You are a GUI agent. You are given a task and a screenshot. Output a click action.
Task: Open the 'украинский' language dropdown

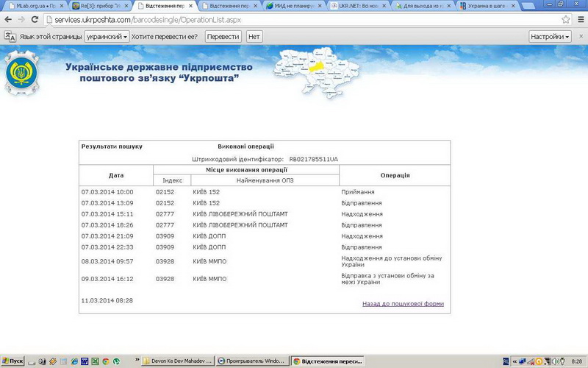pyautogui.click(x=107, y=36)
